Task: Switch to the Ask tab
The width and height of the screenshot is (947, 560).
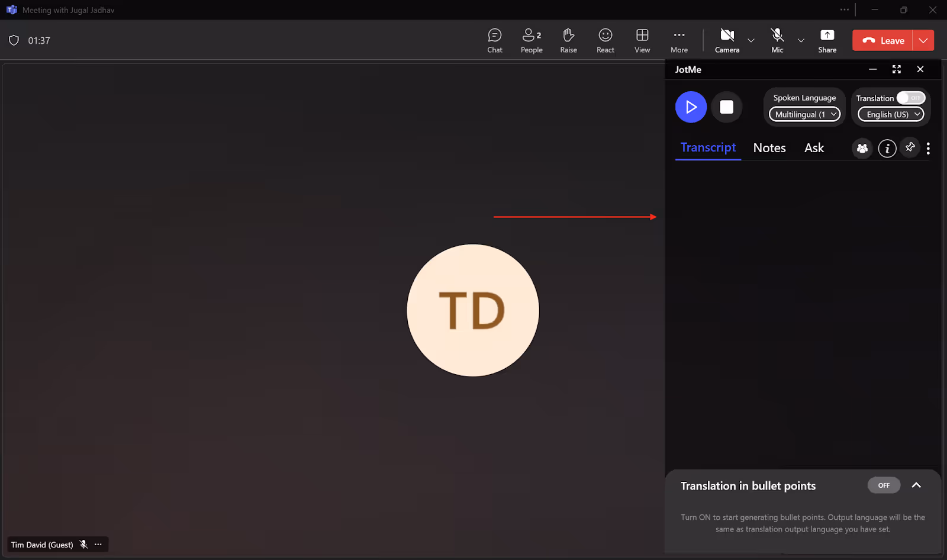Action: point(814,148)
